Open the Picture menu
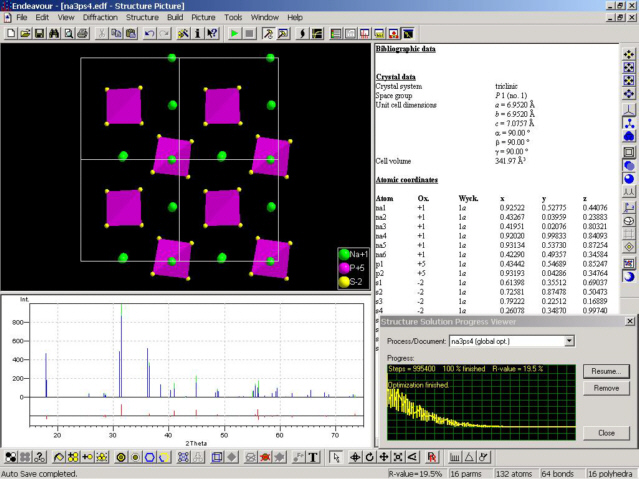The height and width of the screenshot is (479, 639). point(206,18)
